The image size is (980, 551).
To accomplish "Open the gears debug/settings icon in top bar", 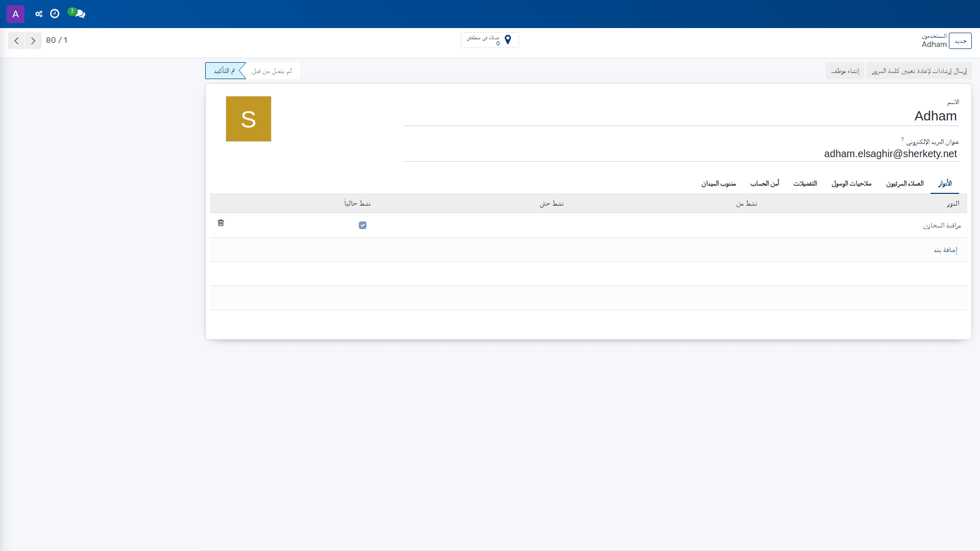I will coord(39,14).
